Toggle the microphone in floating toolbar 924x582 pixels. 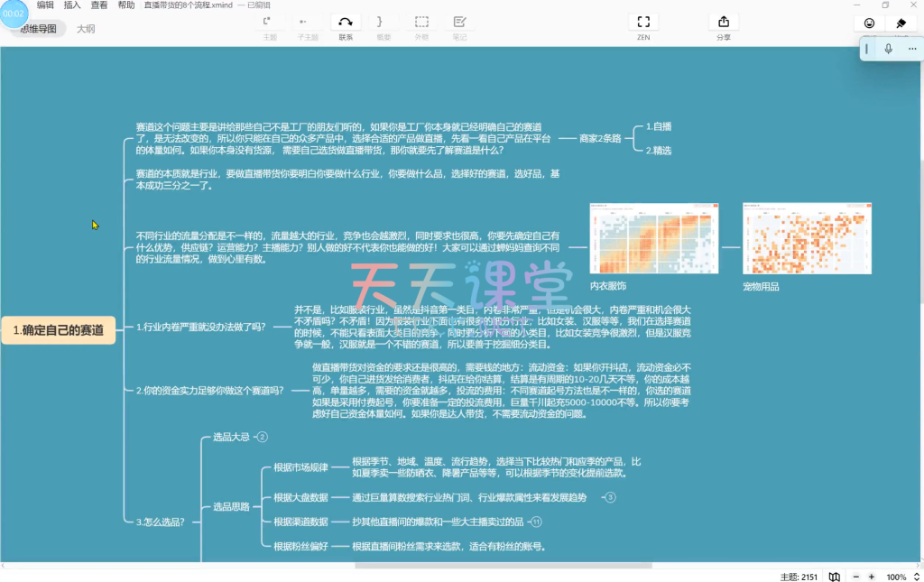(888, 49)
